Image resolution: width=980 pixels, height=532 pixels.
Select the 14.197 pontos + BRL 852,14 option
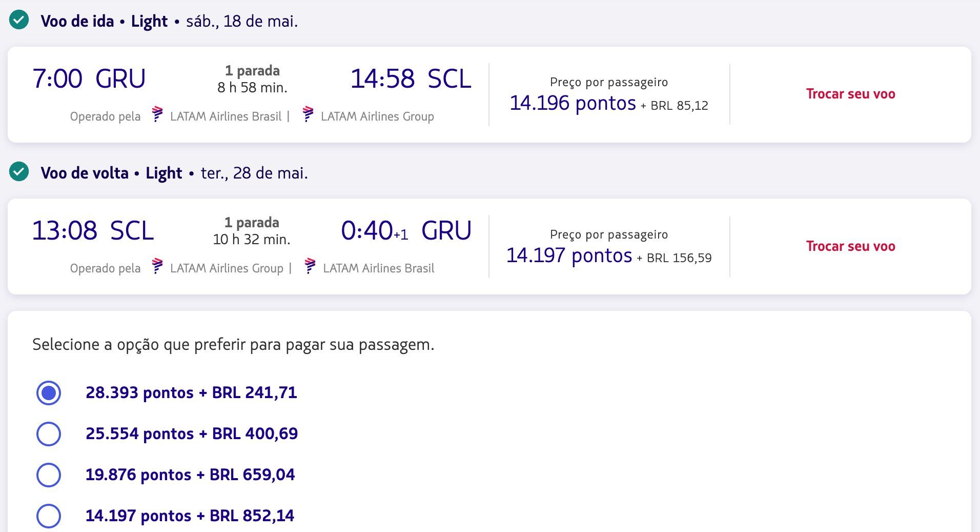[49, 516]
